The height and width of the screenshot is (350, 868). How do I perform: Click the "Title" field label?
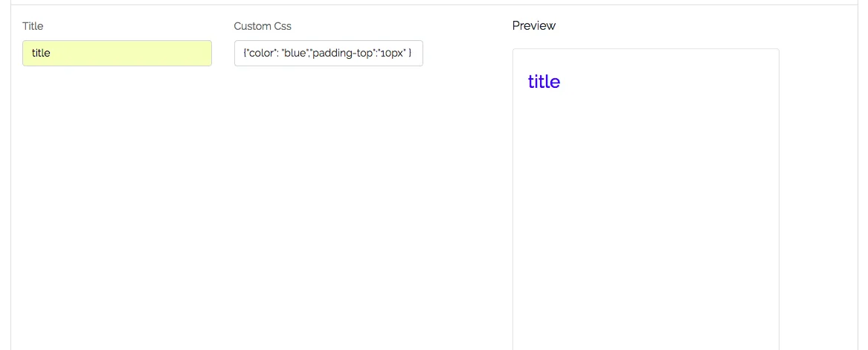[33, 26]
